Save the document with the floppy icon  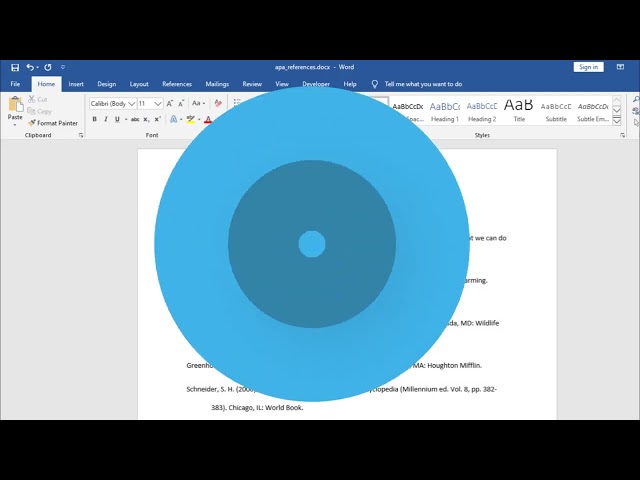tap(15, 67)
